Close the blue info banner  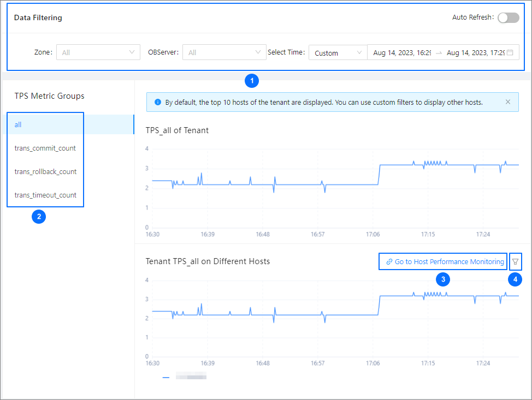(507, 102)
